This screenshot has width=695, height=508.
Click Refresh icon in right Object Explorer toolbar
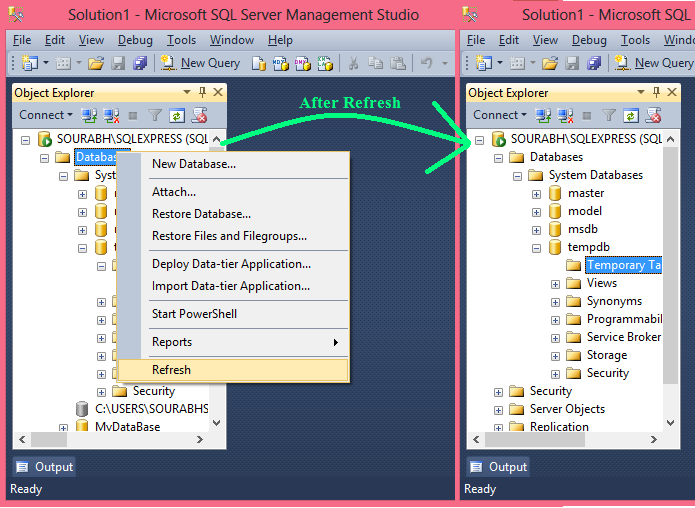[631, 116]
